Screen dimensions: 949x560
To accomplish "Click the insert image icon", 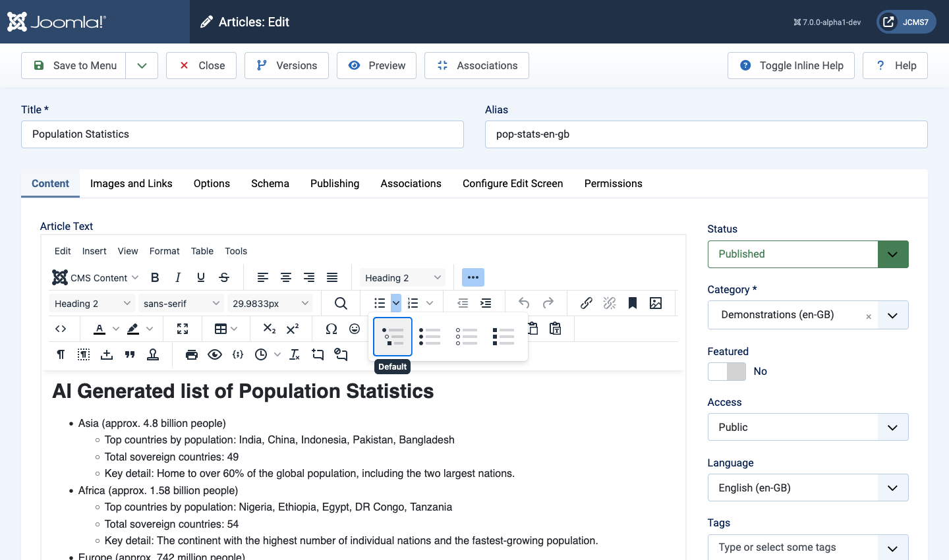I will click(x=656, y=303).
